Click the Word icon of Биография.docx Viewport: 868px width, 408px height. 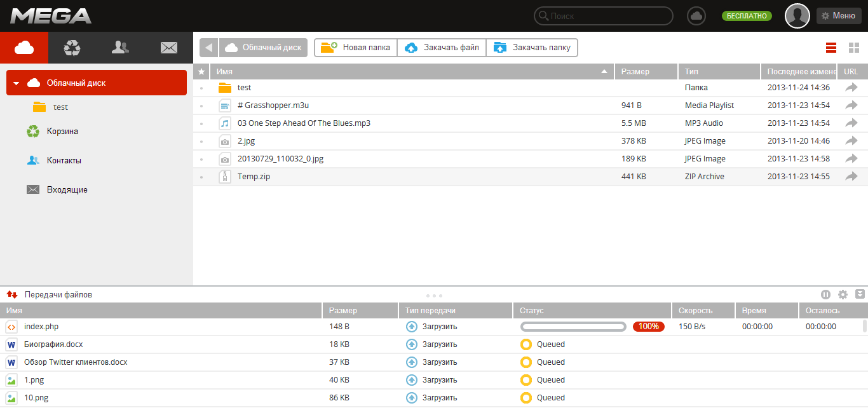pyautogui.click(x=11, y=344)
